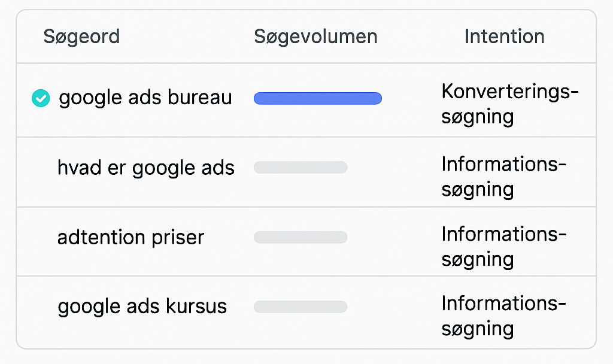Click the blank header area left of Søgeord

pos(30,37)
